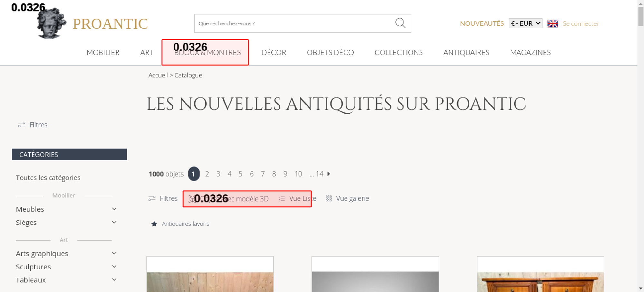Click the PROANTIC site title

click(110, 24)
